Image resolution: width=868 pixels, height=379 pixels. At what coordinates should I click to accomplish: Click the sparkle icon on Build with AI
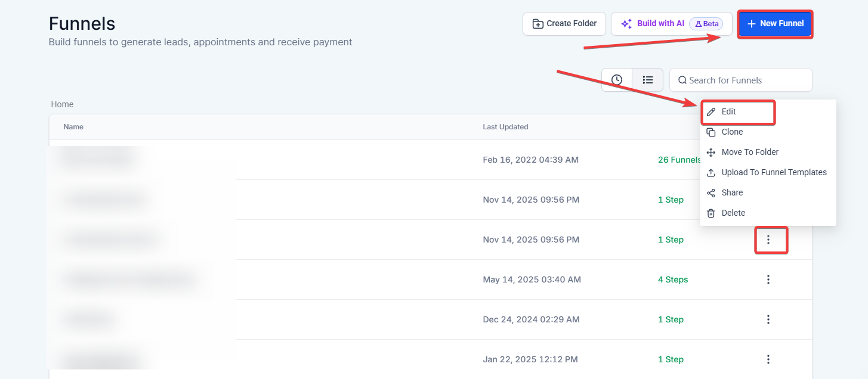tap(626, 24)
